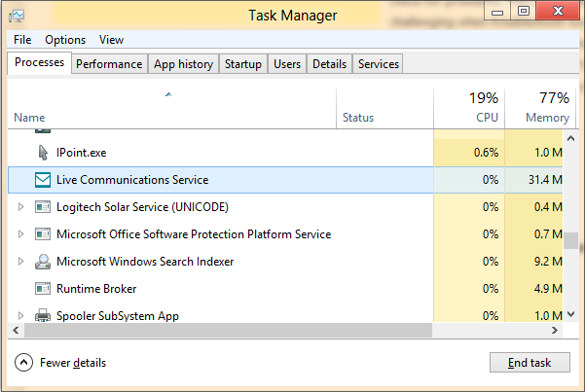This screenshot has width=585, height=392.
Task: Switch to the Startup tab
Action: coord(243,64)
